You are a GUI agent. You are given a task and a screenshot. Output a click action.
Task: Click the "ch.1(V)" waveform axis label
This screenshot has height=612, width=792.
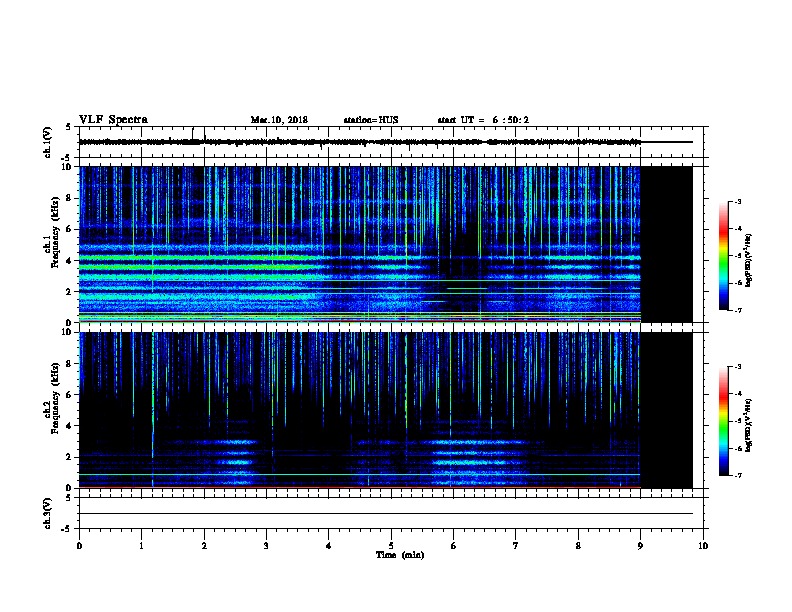47,142
